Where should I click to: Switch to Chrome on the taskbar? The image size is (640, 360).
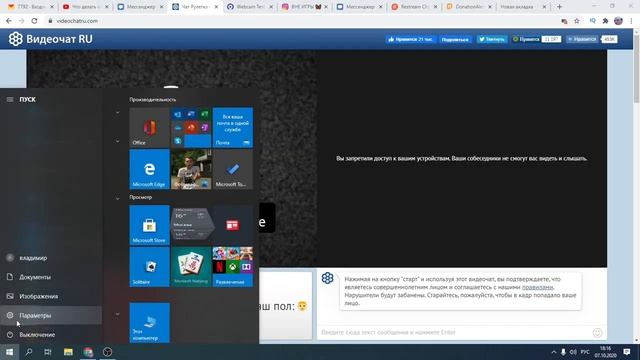(88, 352)
